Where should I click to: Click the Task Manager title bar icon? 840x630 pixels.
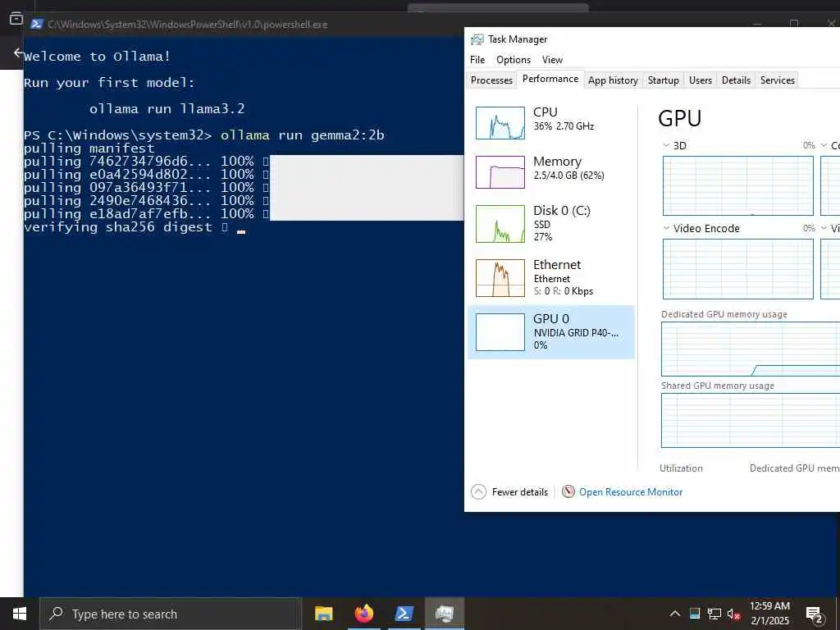point(477,39)
